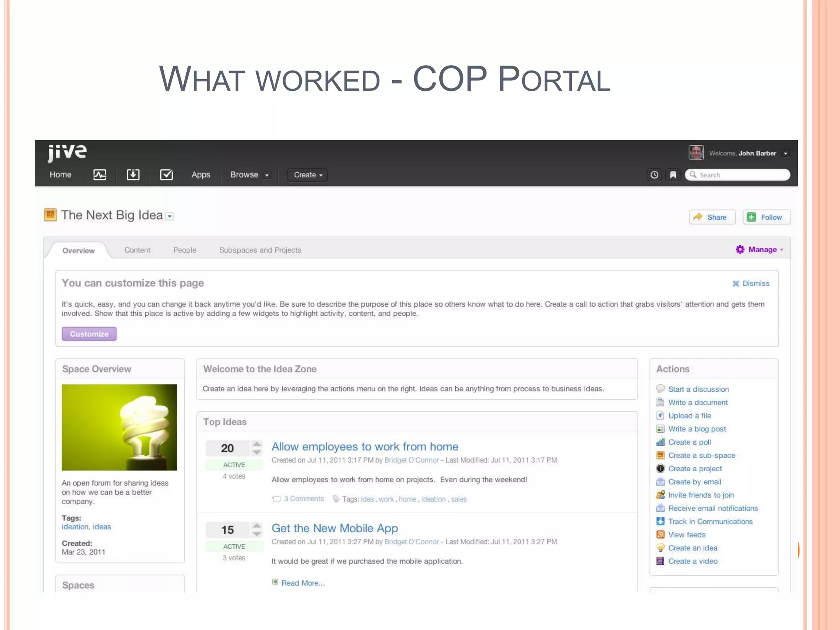This screenshot has width=840, height=630.
Task: Click the Follow button
Action: click(x=766, y=217)
